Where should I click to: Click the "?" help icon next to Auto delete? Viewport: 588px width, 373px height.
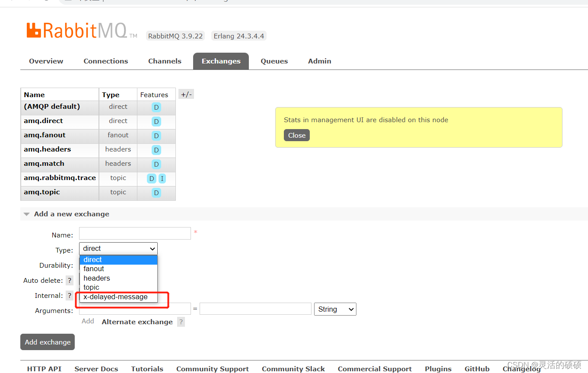click(69, 280)
